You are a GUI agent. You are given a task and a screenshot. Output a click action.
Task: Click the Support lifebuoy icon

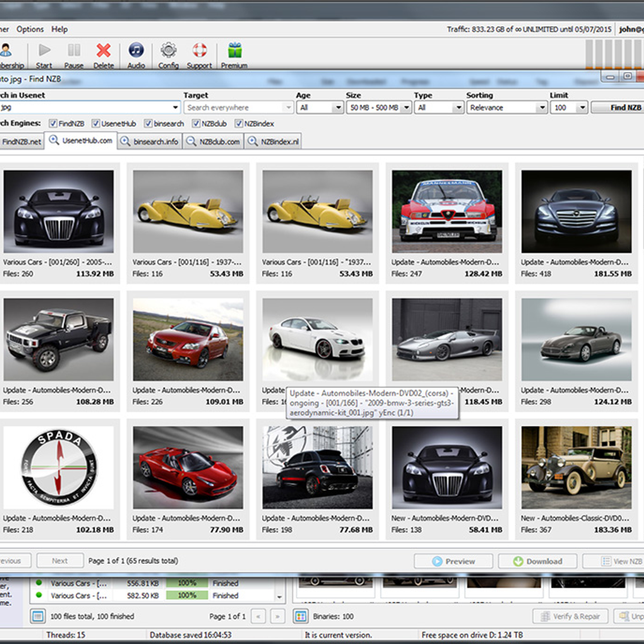pos(199,51)
